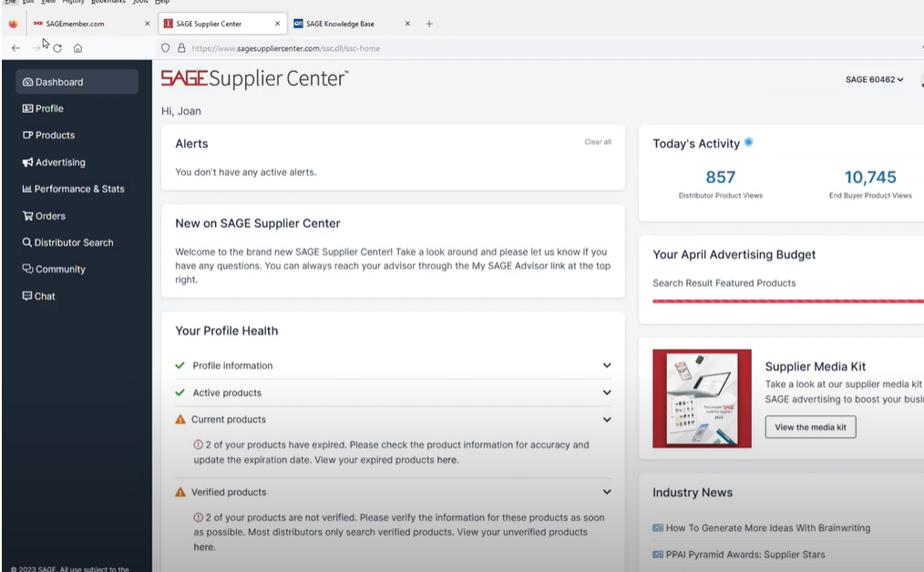Click the green check beside Active products
The height and width of the screenshot is (572, 924).
click(x=180, y=393)
